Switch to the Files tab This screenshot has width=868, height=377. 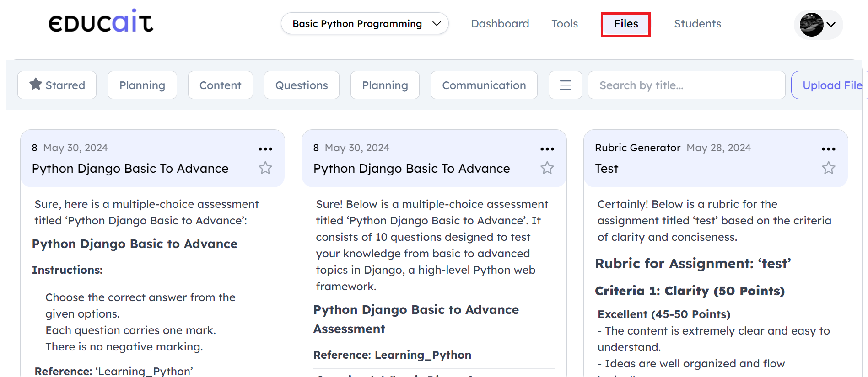[625, 24]
